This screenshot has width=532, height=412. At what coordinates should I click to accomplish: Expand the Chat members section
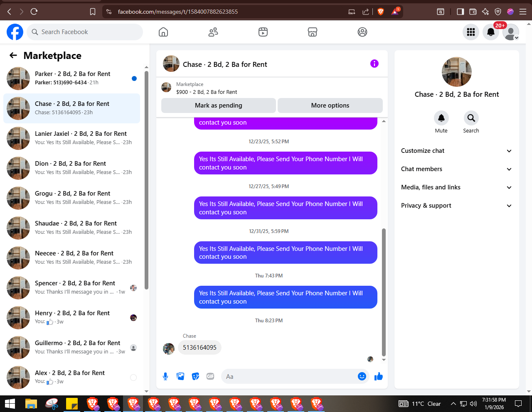pos(456,169)
